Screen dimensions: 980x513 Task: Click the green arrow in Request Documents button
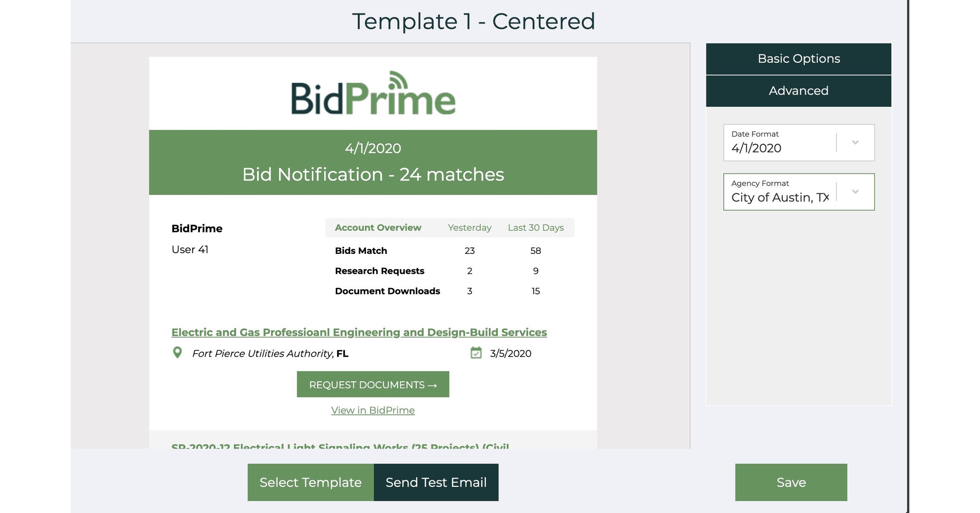(x=432, y=384)
